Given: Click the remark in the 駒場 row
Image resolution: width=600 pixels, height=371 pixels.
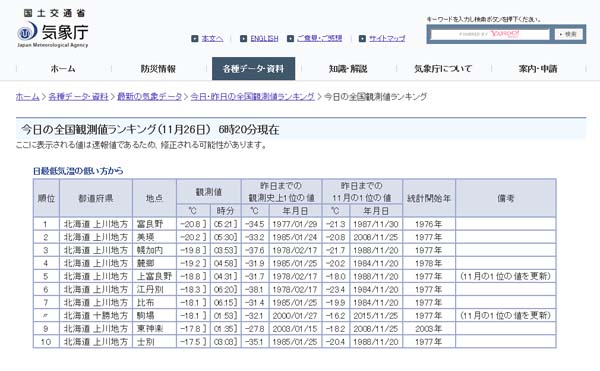Looking at the screenshot, I should point(505,316).
